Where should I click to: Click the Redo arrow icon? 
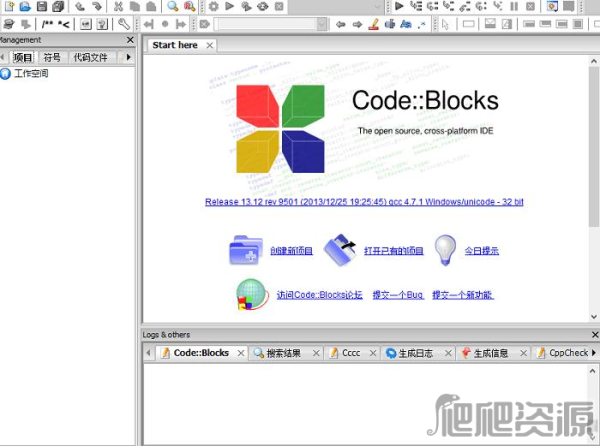96,6
